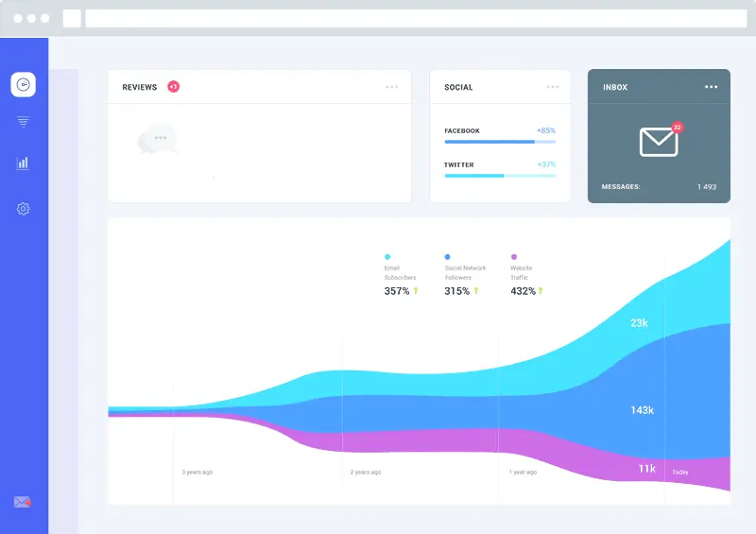Screen dimensions: 756x534
Task: Open the large envelope icon in Inbox card
Action: [x=659, y=142]
